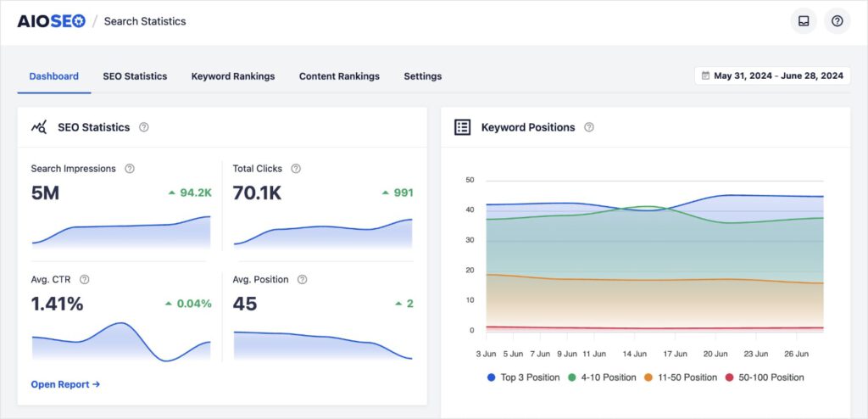
Task: Click the SEO Statistics chart search icon
Action: [39, 127]
